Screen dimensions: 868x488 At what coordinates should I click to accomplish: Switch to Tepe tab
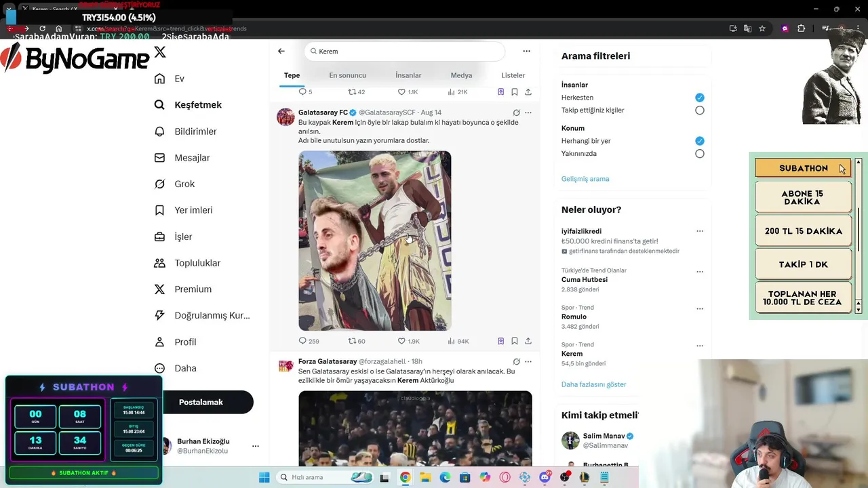292,75
